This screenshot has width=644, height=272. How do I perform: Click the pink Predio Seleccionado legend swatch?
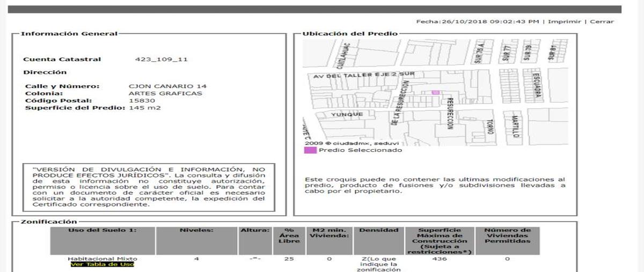coord(310,150)
